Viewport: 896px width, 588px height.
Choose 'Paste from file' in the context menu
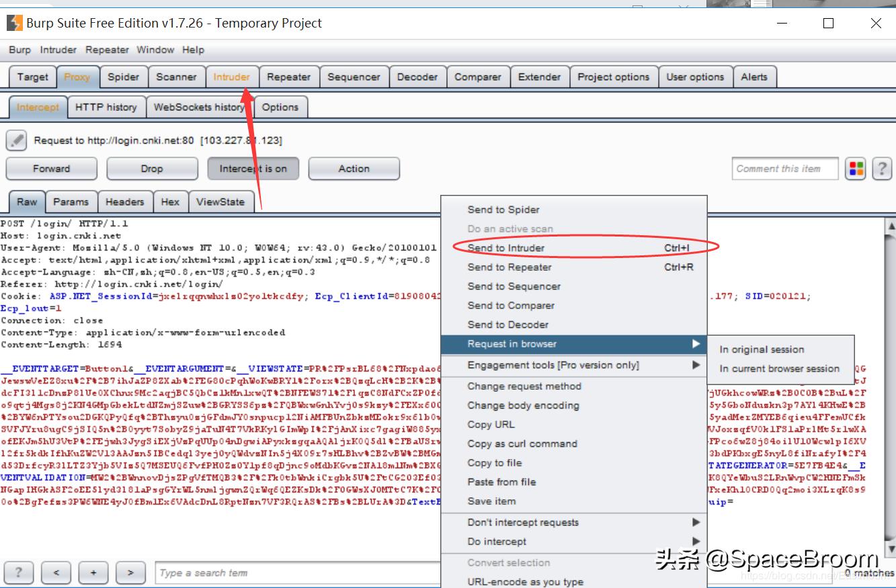[574, 482]
